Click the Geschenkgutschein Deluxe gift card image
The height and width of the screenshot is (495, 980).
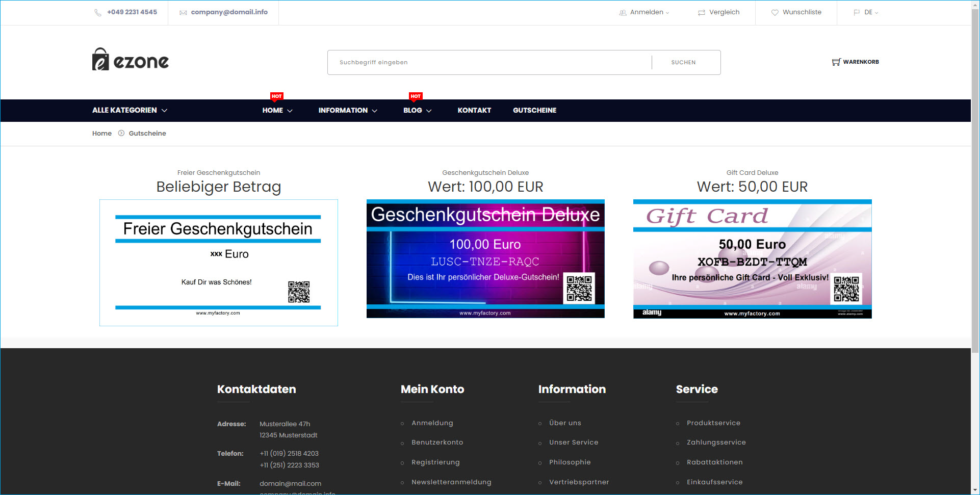(485, 258)
